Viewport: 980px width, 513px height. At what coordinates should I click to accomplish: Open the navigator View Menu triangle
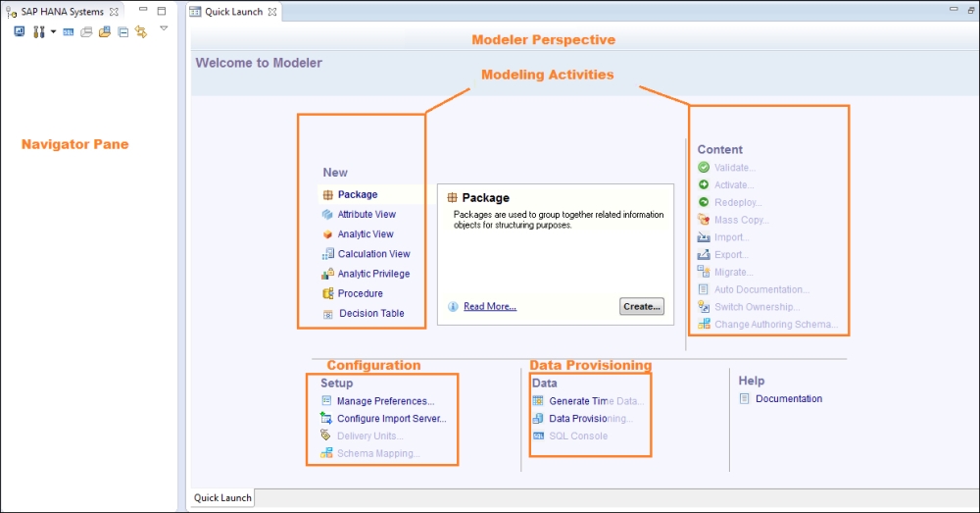coord(164,28)
